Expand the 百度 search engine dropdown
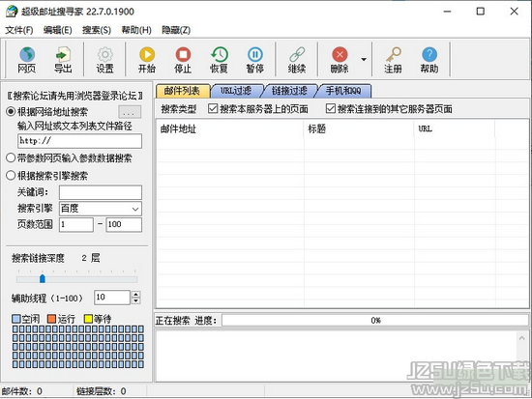Image resolution: width=532 pixels, height=399 pixels. click(x=135, y=209)
